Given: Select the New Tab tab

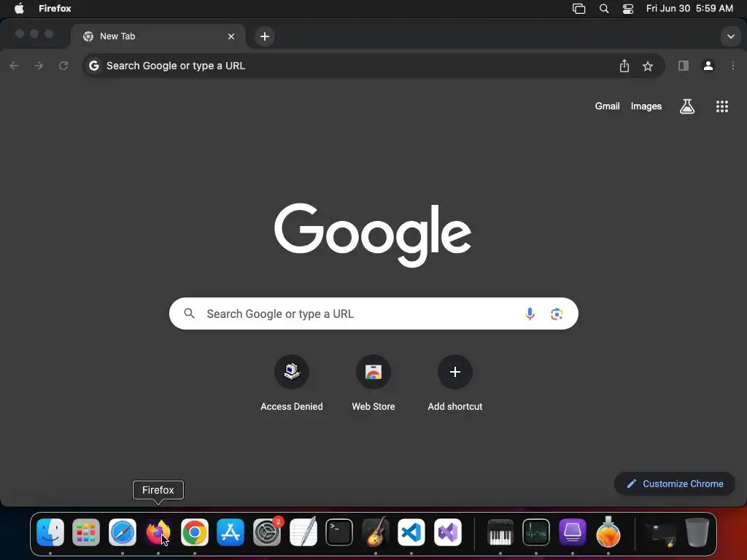Looking at the screenshot, I should 158,36.
